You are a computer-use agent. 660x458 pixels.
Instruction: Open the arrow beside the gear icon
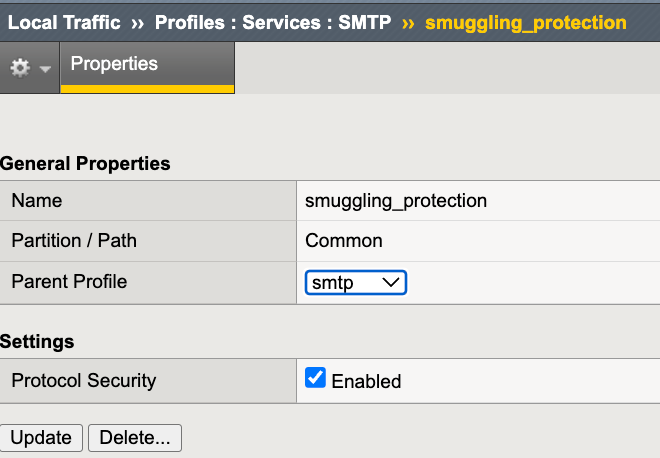click(x=45, y=69)
